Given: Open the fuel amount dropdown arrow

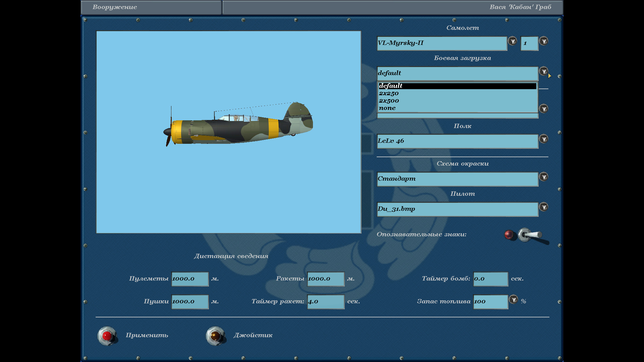Looking at the screenshot, I should pos(513,299).
